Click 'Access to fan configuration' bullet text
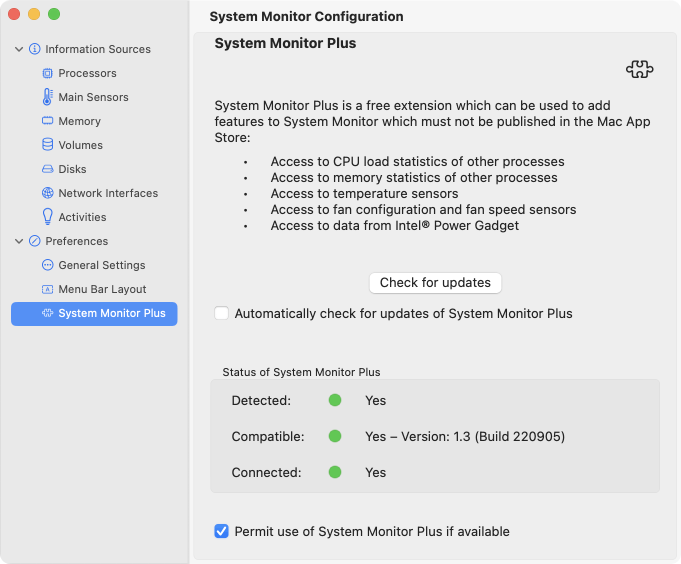Screen dimensions: 681x564 tap(423, 209)
